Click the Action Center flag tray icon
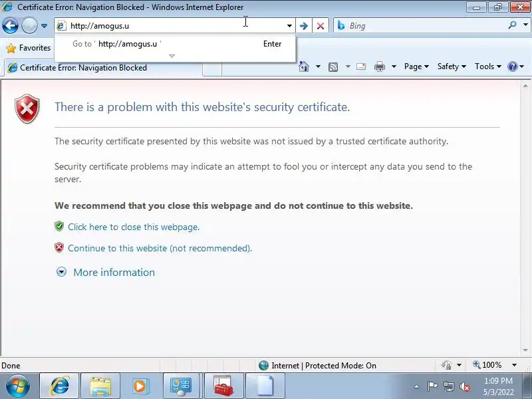This screenshot has height=399, width=532. (432, 386)
